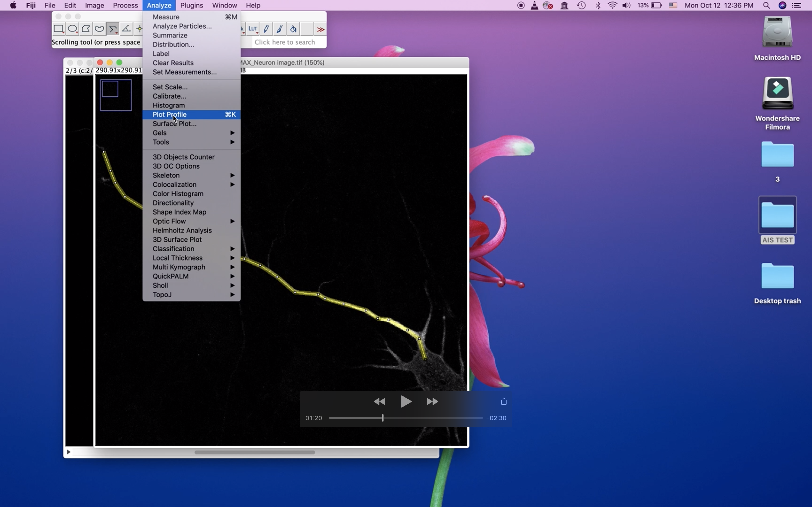812x507 pixels.
Task: Select the Flood Fill bucket tool
Action: [x=293, y=29]
